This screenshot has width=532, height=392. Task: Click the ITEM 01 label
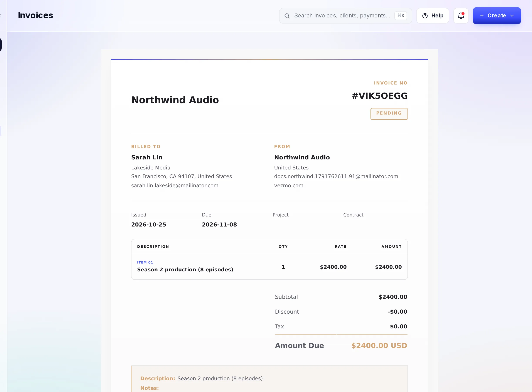click(x=145, y=262)
